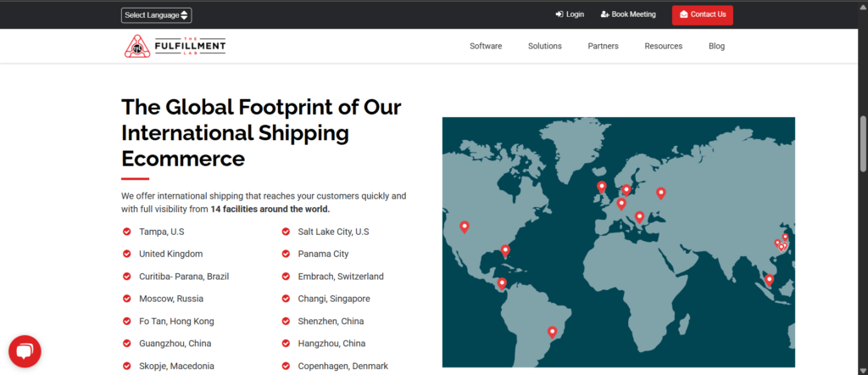Click the world map image
The image size is (868, 375).
(x=618, y=242)
